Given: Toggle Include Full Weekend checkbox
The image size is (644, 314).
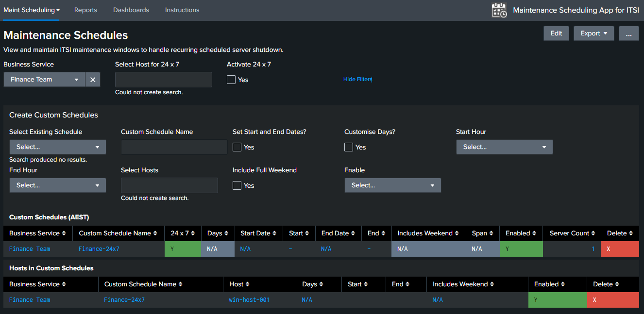Looking at the screenshot, I should tap(237, 185).
